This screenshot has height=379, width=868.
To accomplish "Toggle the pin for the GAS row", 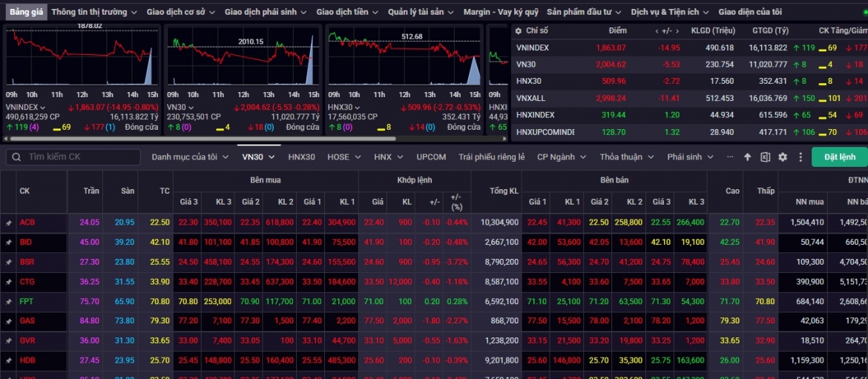I will click(8, 321).
